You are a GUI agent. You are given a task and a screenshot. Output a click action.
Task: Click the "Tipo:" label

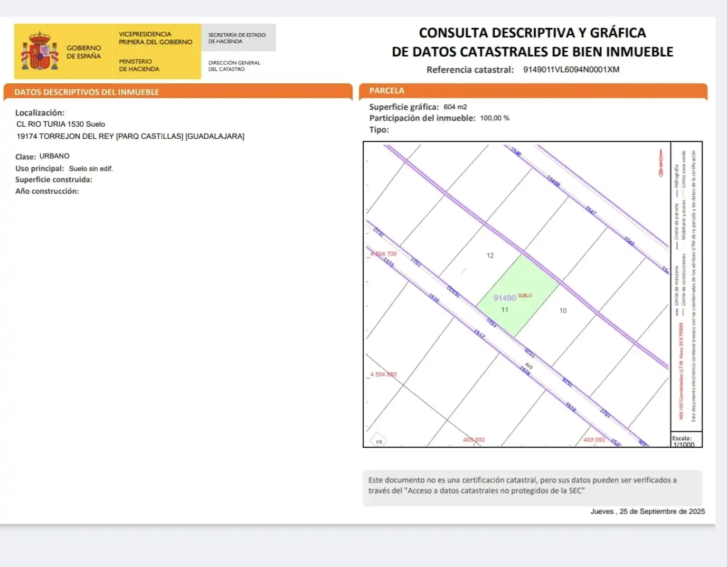point(379,130)
